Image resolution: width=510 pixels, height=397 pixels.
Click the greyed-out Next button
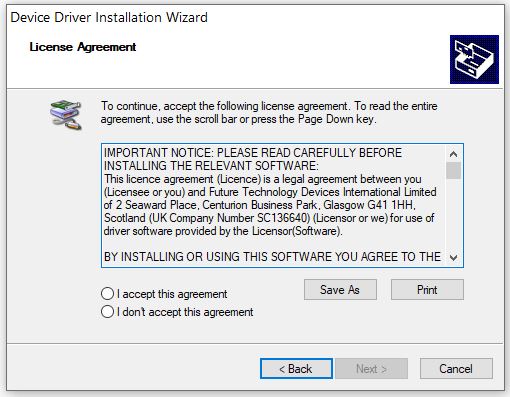[372, 369]
